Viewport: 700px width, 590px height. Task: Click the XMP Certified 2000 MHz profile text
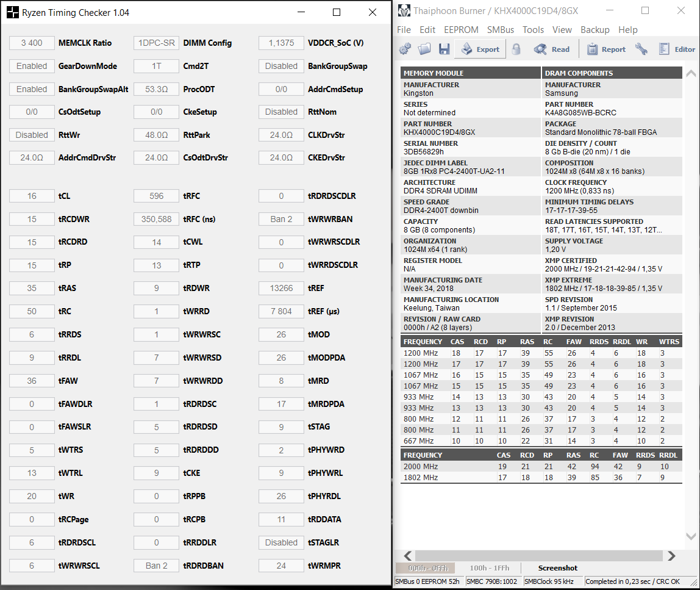(604, 269)
